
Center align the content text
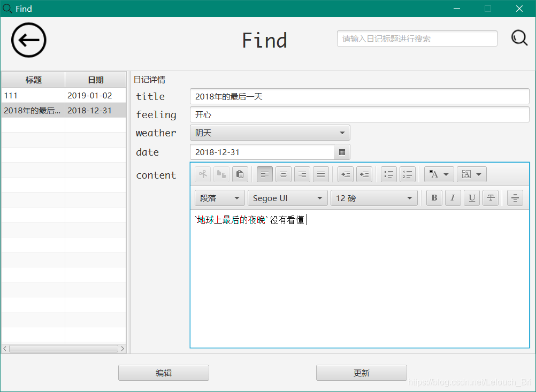[284, 174]
